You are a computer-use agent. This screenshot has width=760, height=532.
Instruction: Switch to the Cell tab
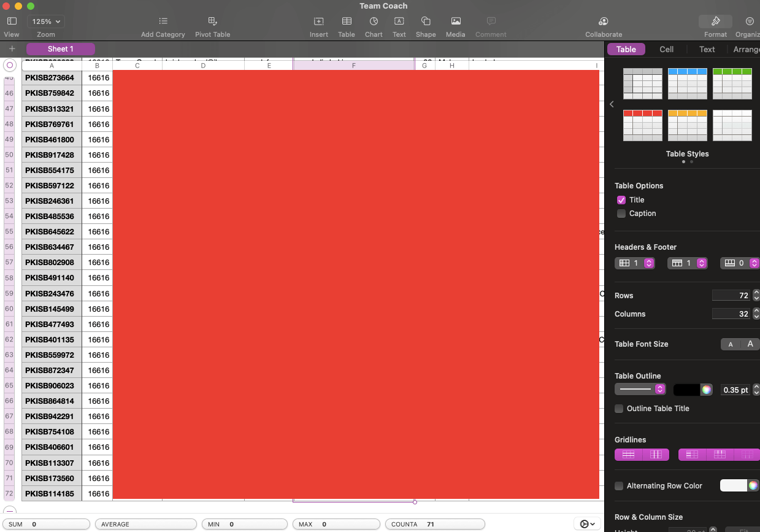666,49
